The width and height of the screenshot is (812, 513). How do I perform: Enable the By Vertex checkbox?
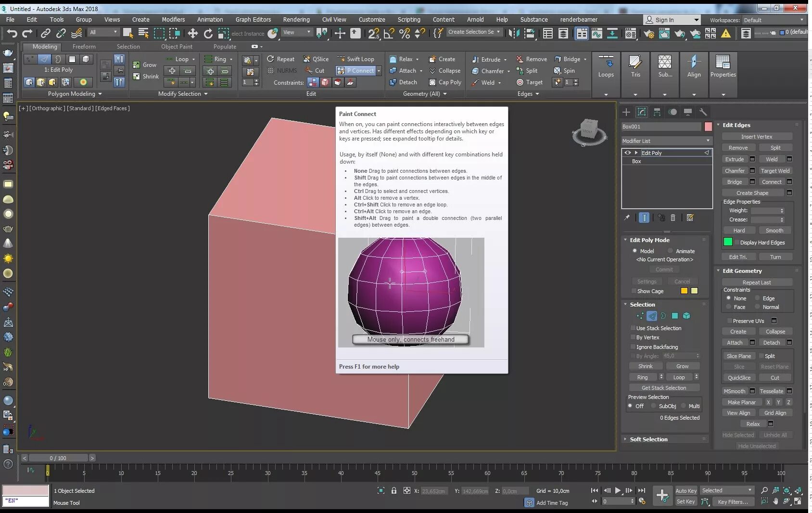(x=633, y=337)
